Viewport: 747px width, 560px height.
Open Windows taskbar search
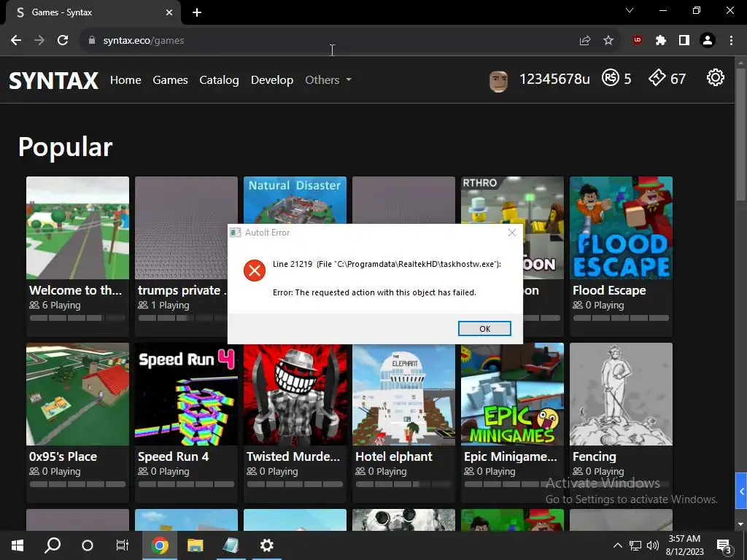coord(53,545)
